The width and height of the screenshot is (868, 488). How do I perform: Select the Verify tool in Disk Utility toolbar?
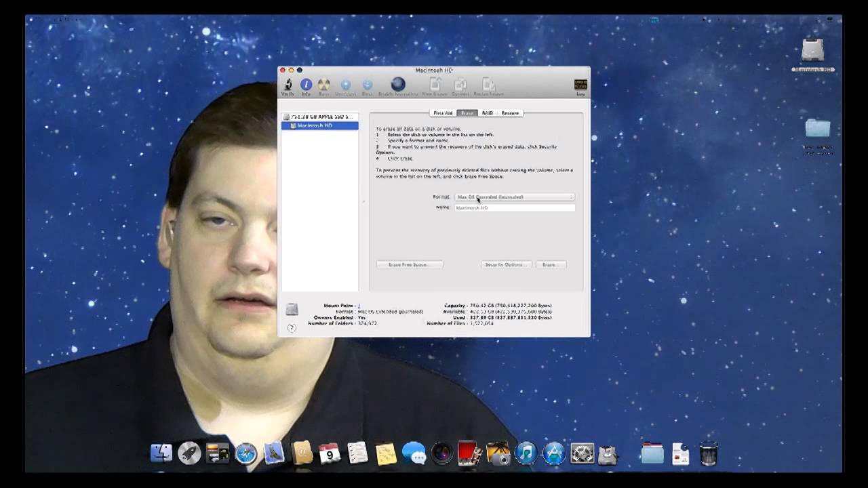[x=288, y=85]
